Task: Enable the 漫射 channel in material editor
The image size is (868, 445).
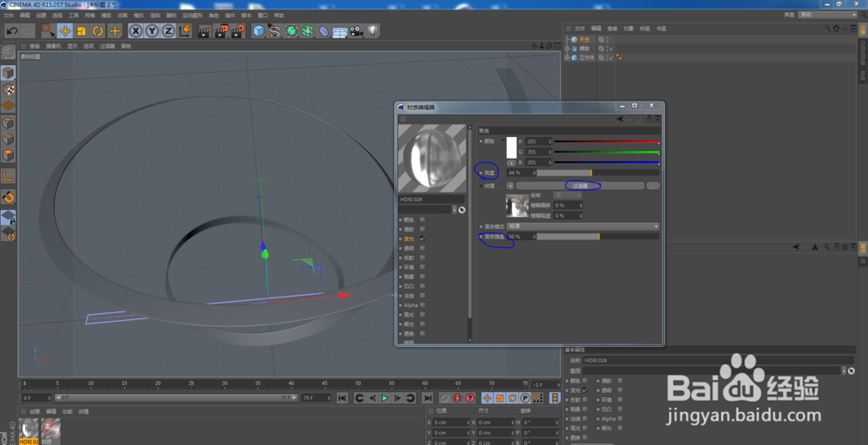Action: click(x=423, y=229)
